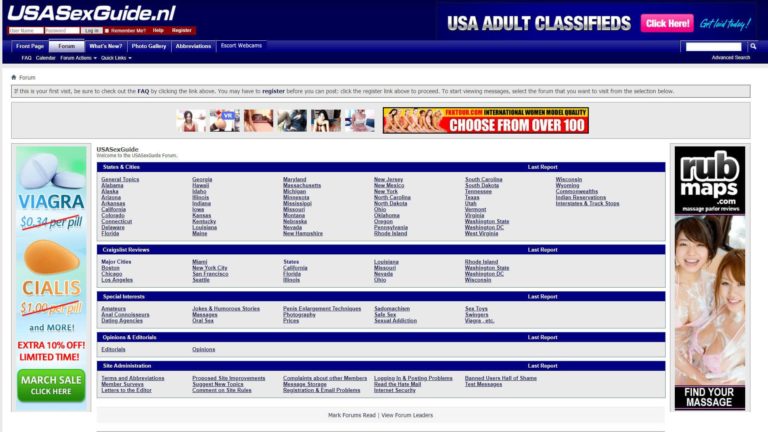Open the San Francisco reviews link
Image resolution: width=768 pixels, height=432 pixels.
[x=210, y=274]
